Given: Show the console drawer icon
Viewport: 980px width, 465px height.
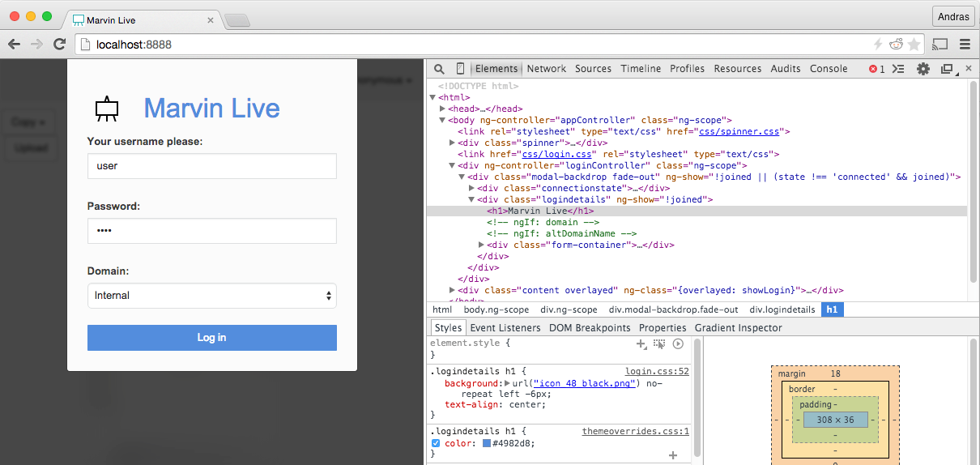Looking at the screenshot, I should (897, 69).
